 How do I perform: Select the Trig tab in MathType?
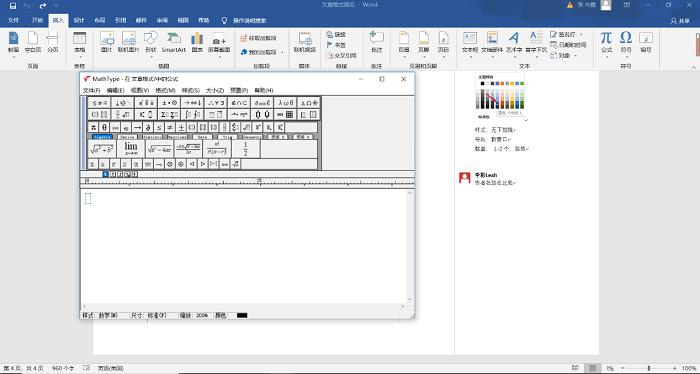pos(227,137)
